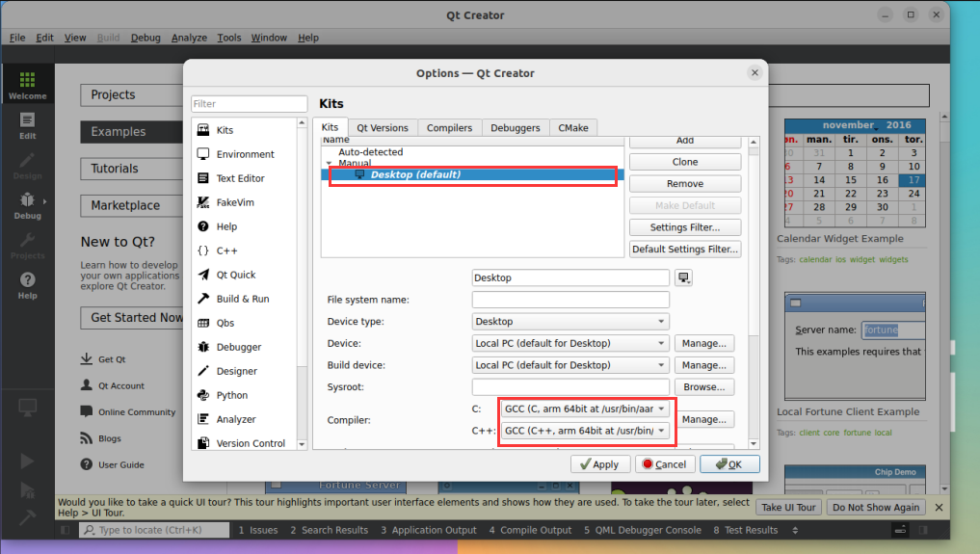Open the Welcome mode icon

(27, 85)
